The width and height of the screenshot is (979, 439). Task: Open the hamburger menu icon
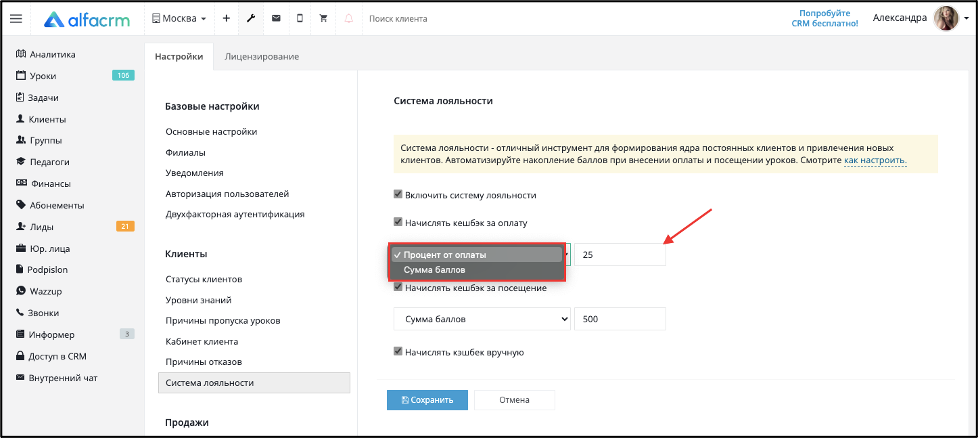16,19
